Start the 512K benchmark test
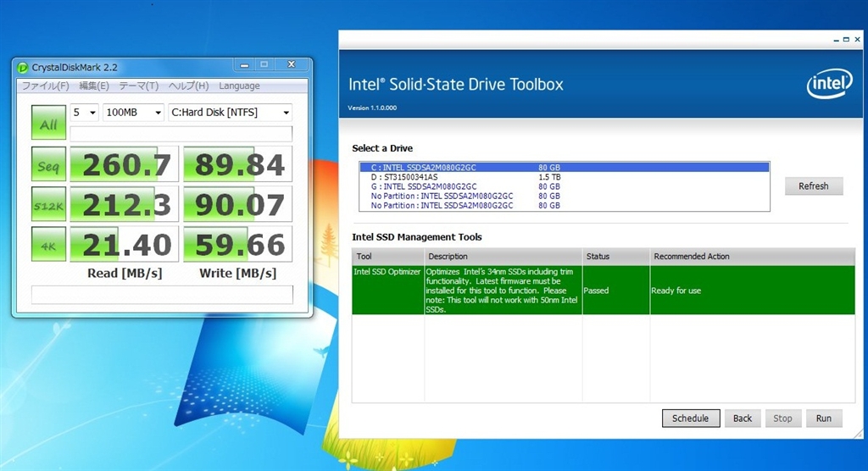The image size is (868, 471). 49,204
